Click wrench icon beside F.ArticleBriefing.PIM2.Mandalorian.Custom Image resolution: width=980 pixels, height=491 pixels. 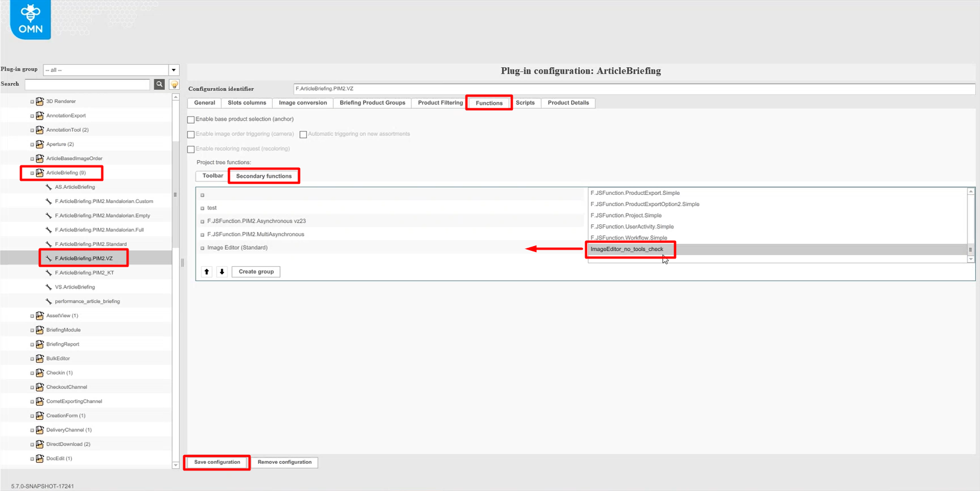(49, 201)
